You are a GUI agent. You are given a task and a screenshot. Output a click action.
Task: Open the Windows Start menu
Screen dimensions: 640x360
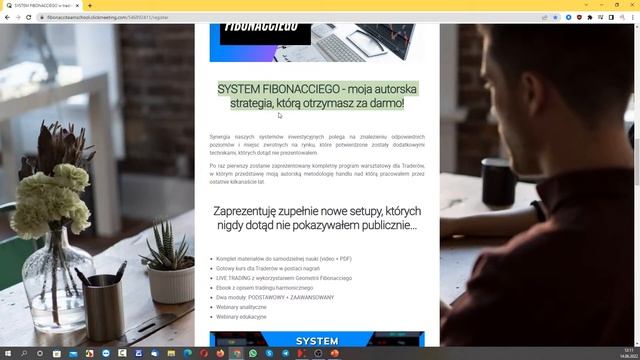[8, 353]
